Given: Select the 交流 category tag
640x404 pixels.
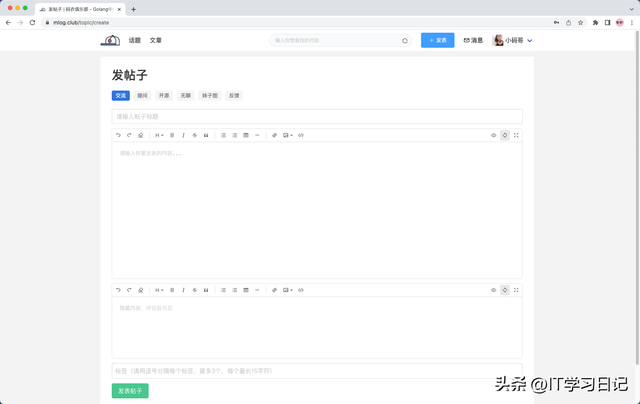Looking at the screenshot, I should [121, 95].
